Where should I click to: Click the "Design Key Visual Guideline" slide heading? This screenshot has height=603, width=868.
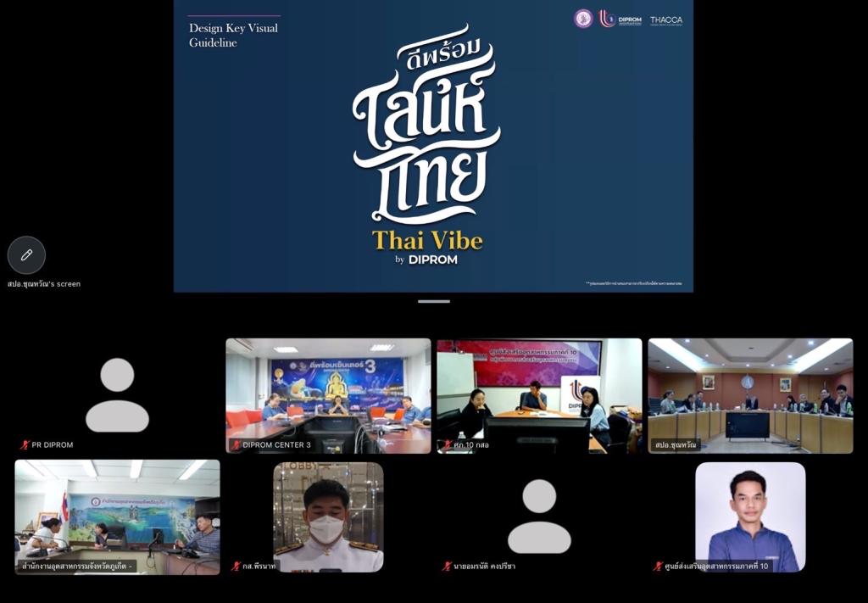(234, 35)
